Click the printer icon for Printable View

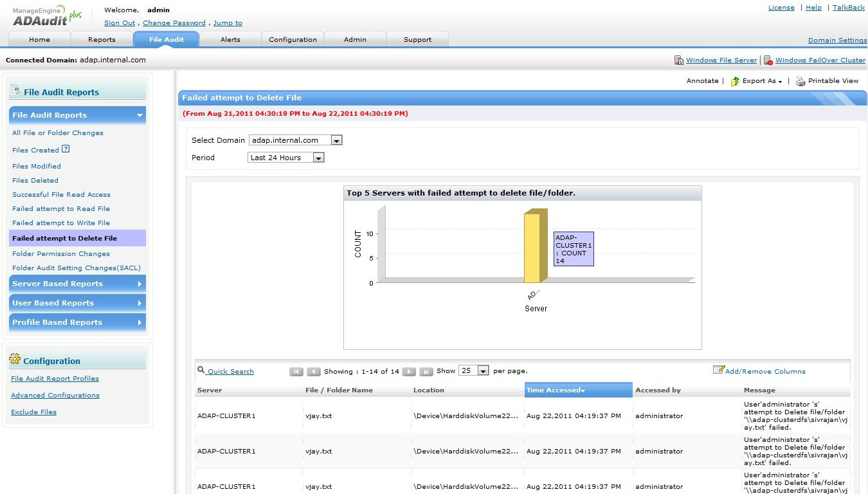tap(800, 81)
